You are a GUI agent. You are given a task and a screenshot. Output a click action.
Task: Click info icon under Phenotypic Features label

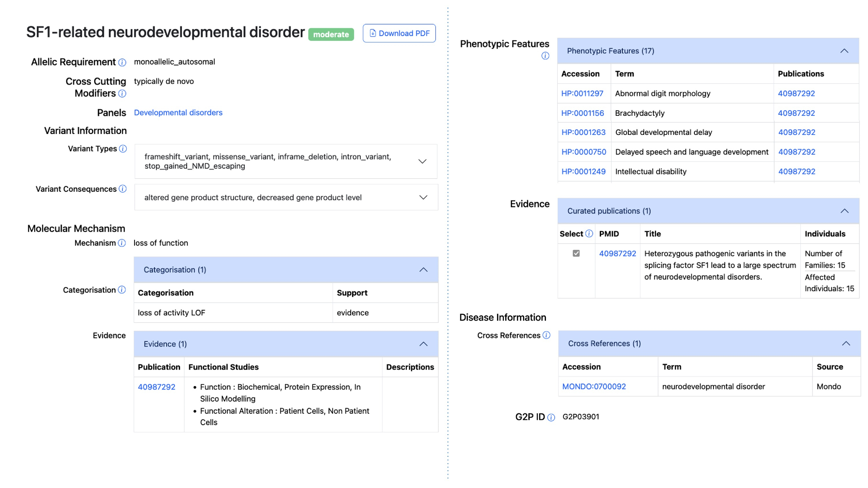545,56
